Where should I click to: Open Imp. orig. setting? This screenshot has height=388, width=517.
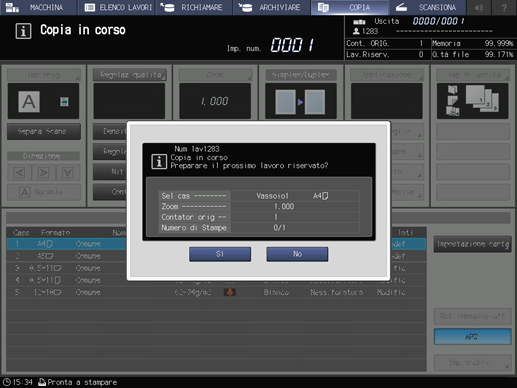44,75
